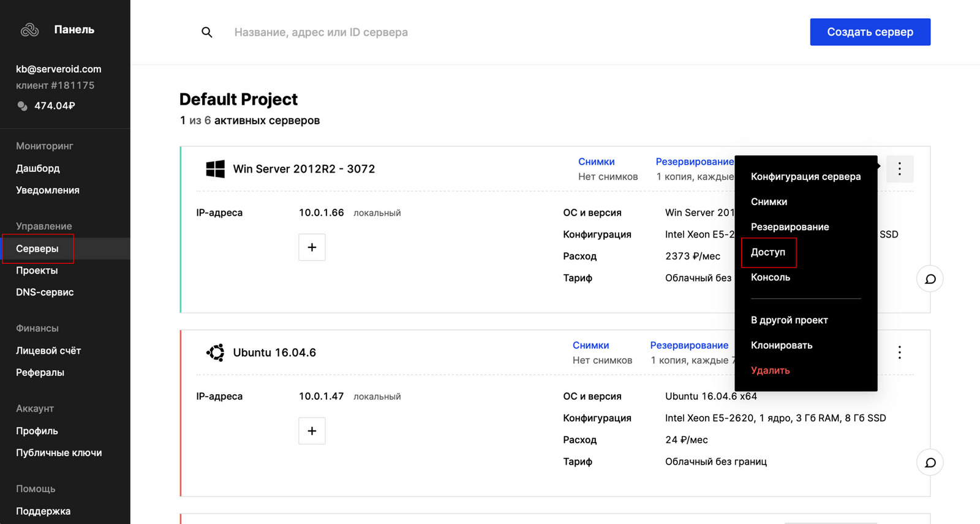Image resolution: width=980 pixels, height=524 pixels.
Task: Choose Снимки in the context menu
Action: [x=769, y=201]
